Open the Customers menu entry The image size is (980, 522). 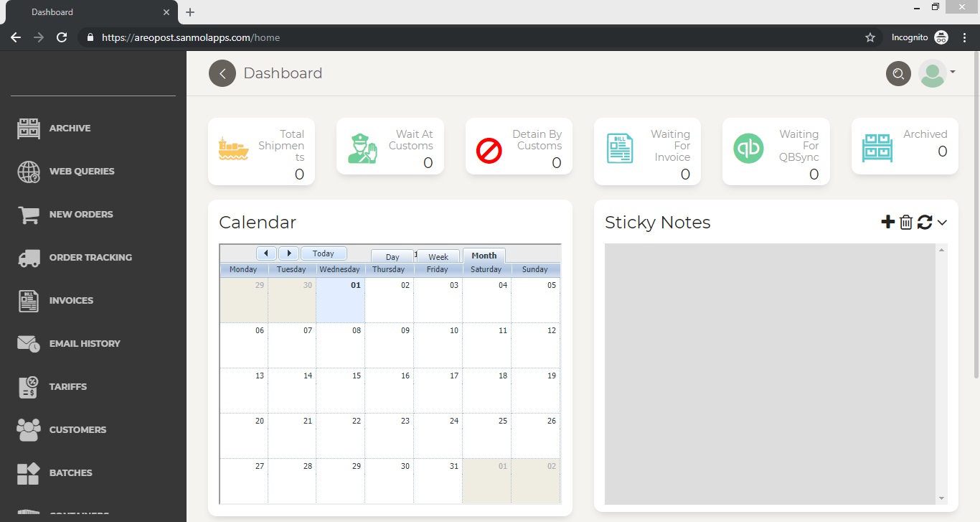pos(77,430)
